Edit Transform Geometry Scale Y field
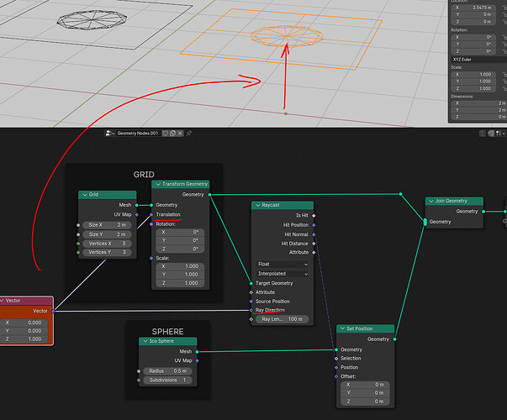Image resolution: width=507 pixels, height=420 pixels. 180,275
